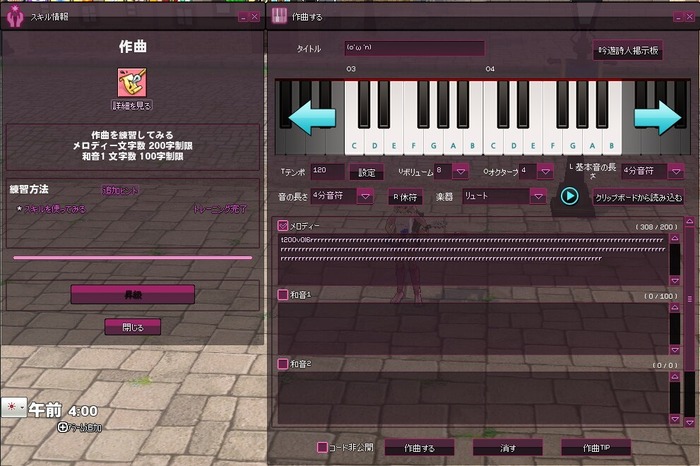Open the 楽器 instrument dropdown
This screenshot has width=700, height=466.
click(538, 196)
